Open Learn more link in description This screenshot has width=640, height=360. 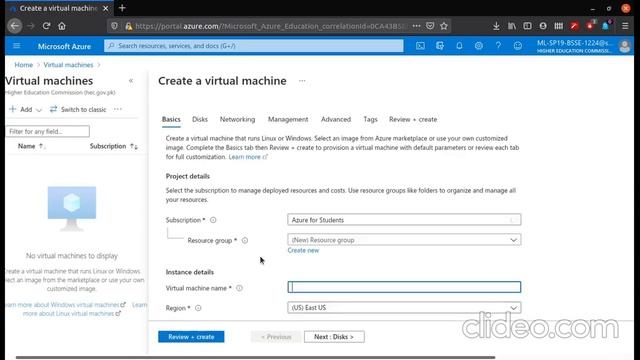248,157
